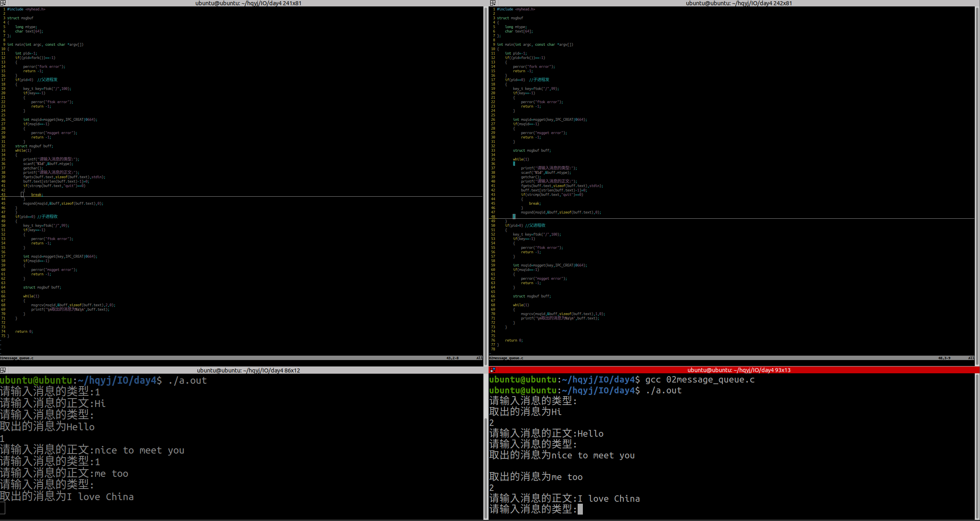The image size is (980, 521).
Task: Place cursor on '//父进程发' comment in left vim
Action: click(47, 80)
